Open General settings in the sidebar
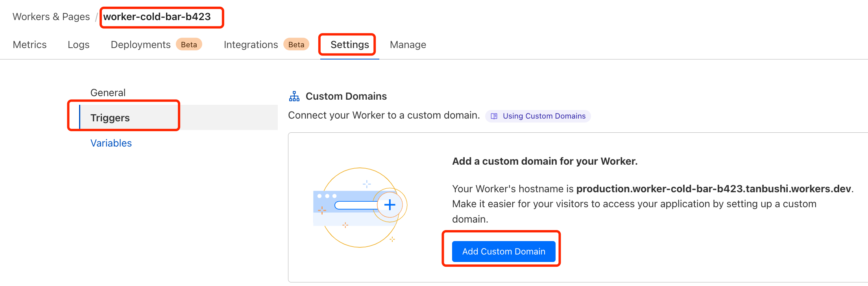 (x=108, y=93)
